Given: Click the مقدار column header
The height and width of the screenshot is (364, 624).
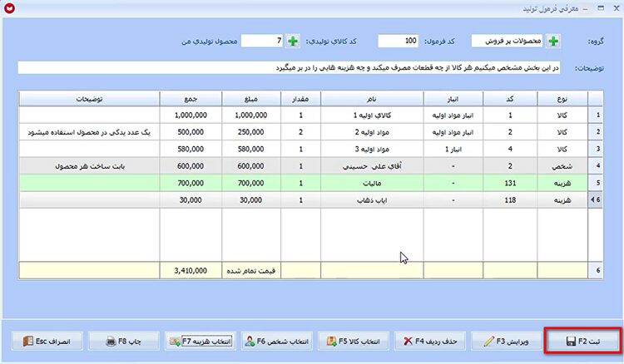Looking at the screenshot, I should (x=300, y=99).
